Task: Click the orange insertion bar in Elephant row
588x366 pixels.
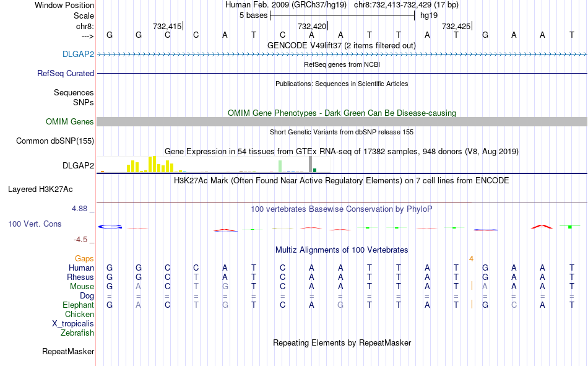Action: point(472,305)
